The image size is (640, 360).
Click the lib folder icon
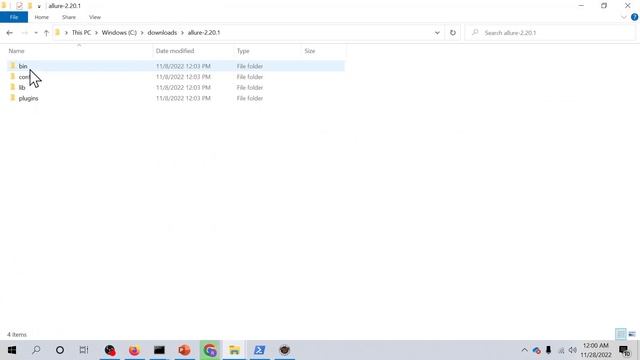[x=13, y=87]
